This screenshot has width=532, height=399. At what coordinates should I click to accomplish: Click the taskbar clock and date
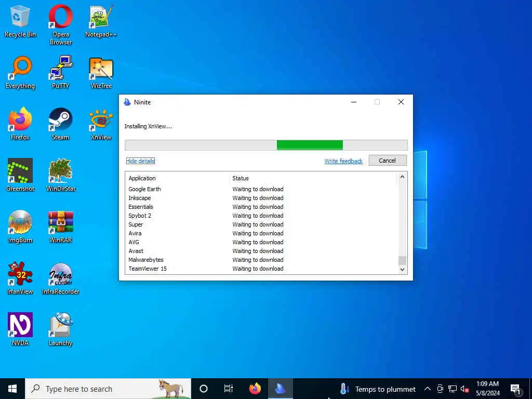click(x=487, y=389)
